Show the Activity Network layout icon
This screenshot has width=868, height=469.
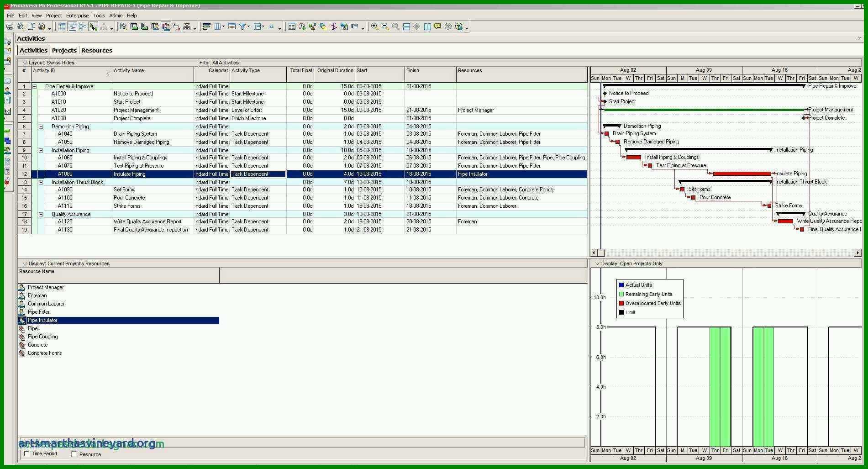click(83, 26)
